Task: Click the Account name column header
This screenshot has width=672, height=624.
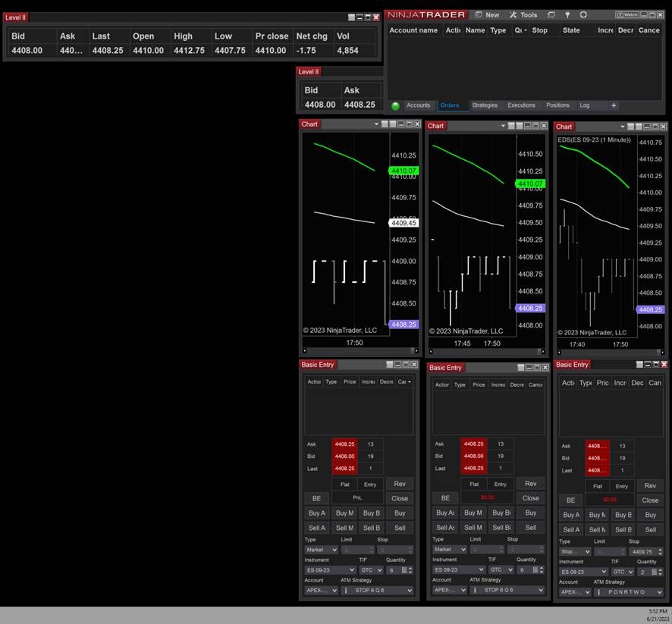Action: pos(413,30)
